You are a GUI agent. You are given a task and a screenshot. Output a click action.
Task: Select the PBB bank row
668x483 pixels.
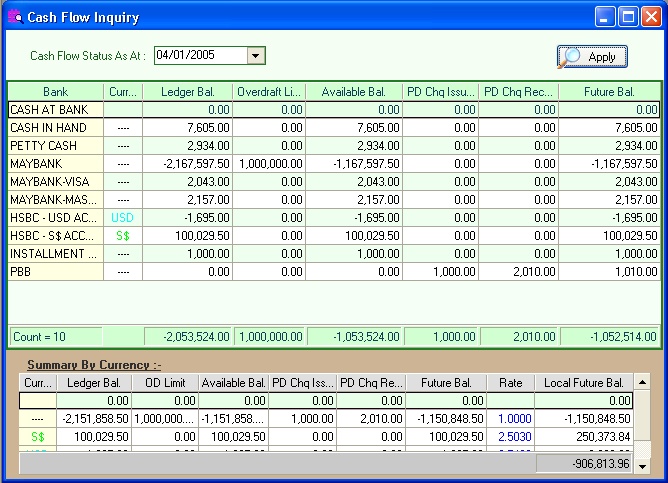[334, 271]
